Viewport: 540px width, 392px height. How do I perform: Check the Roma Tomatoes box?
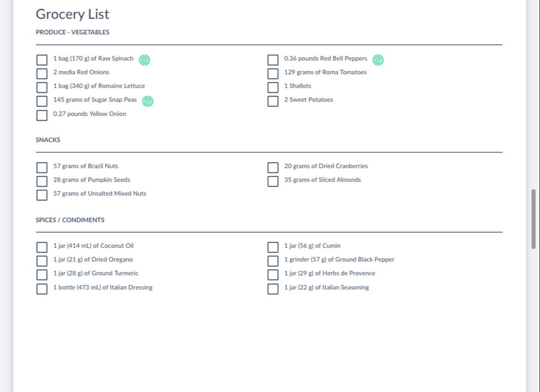tap(273, 74)
